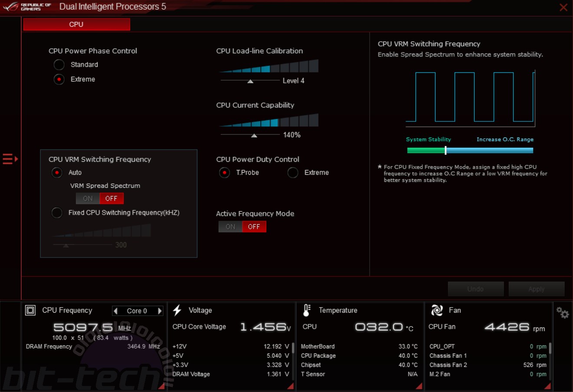This screenshot has width=573, height=392.
Task: Click the Apply button
Action: click(537, 289)
